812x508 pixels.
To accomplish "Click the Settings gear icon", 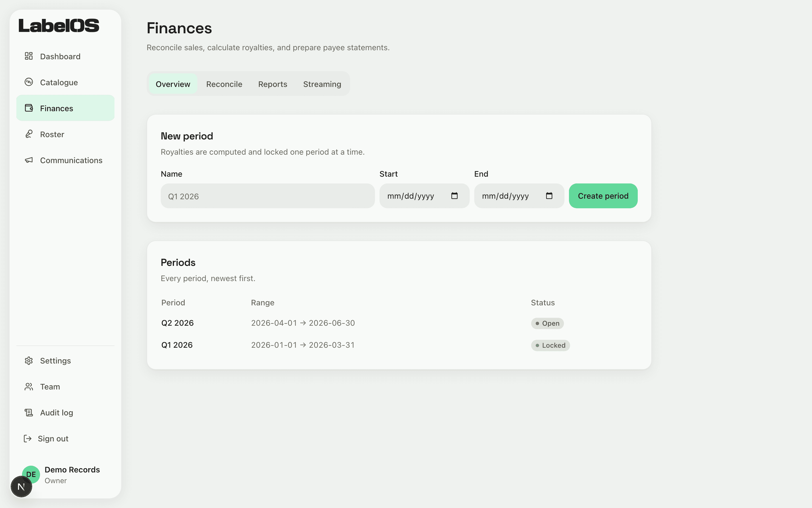I will [x=29, y=360].
